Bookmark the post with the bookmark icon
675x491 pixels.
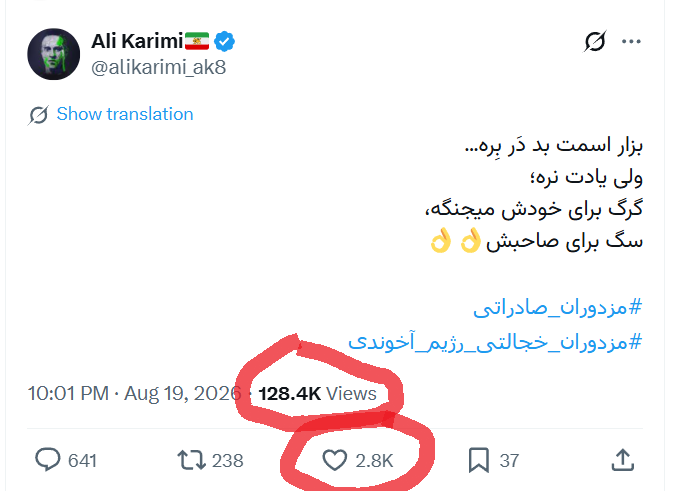point(479,460)
